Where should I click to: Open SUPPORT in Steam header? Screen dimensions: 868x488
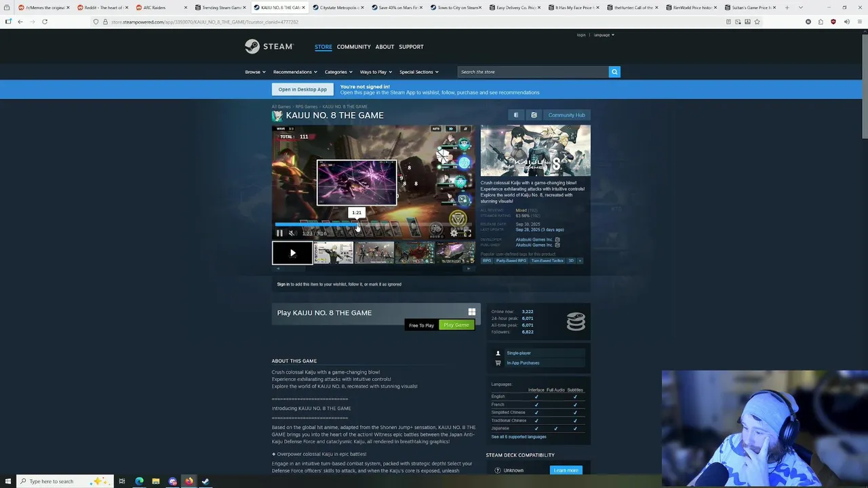pyautogui.click(x=411, y=47)
